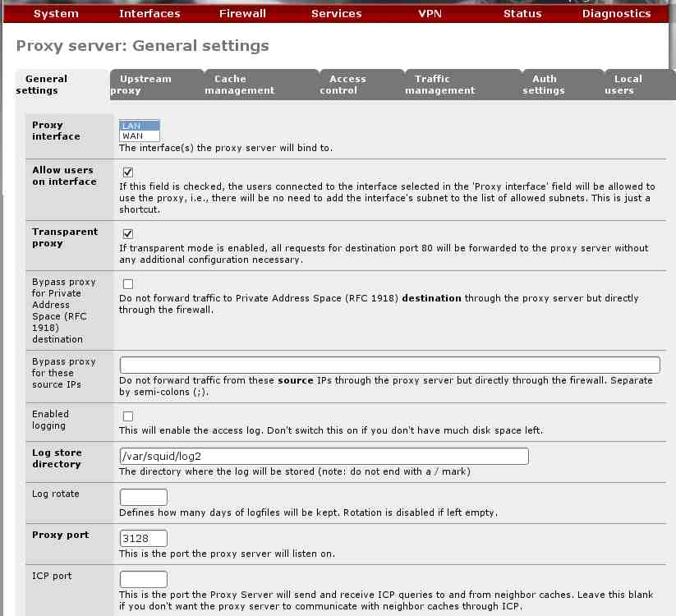The height and width of the screenshot is (616, 676).
Task: Switch to the Upstream proxy tab
Action: pyautogui.click(x=145, y=85)
